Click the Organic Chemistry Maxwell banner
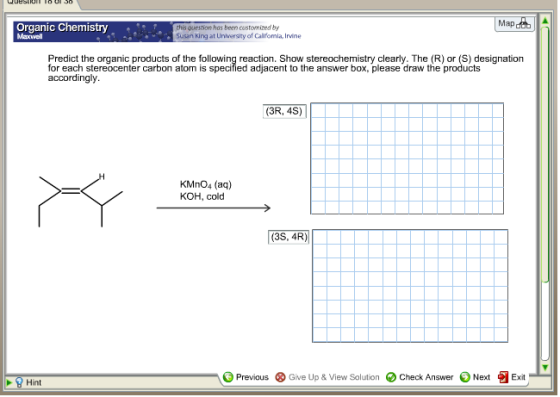The image size is (560, 397). (93, 31)
